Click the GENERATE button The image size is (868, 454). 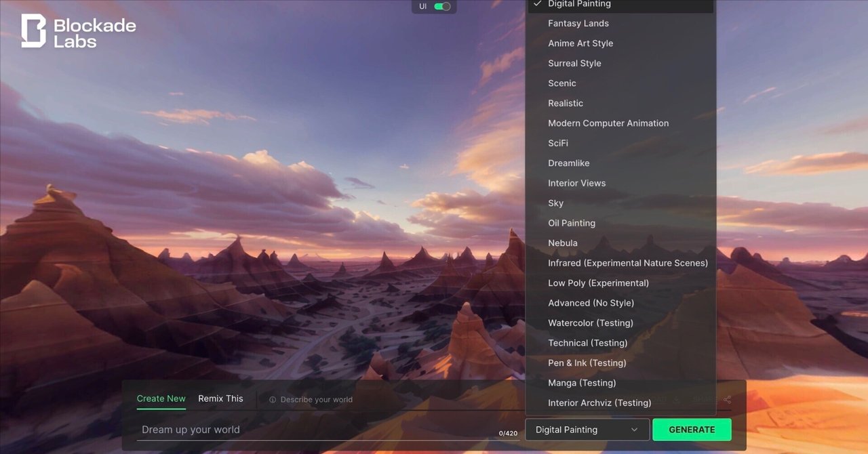click(691, 430)
